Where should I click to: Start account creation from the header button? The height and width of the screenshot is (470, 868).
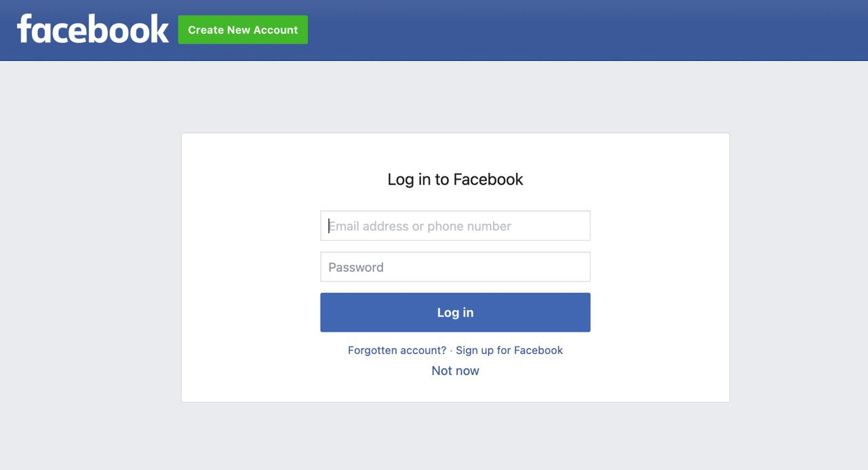[x=243, y=30]
